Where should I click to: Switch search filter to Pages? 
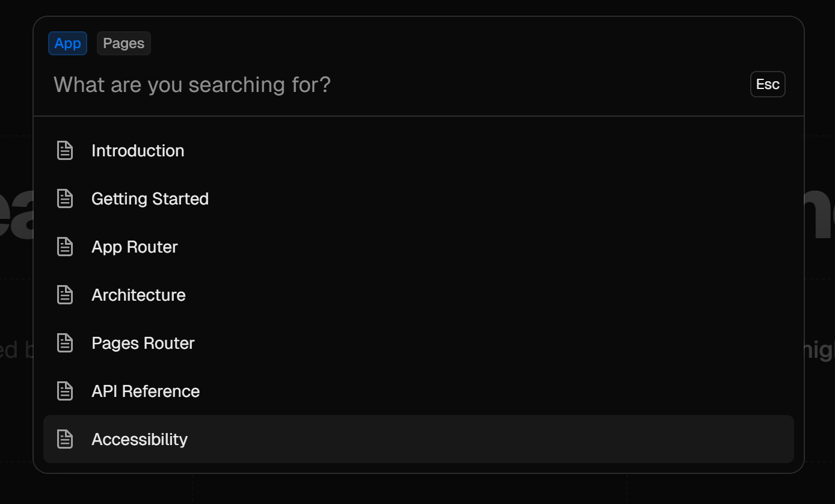point(123,43)
